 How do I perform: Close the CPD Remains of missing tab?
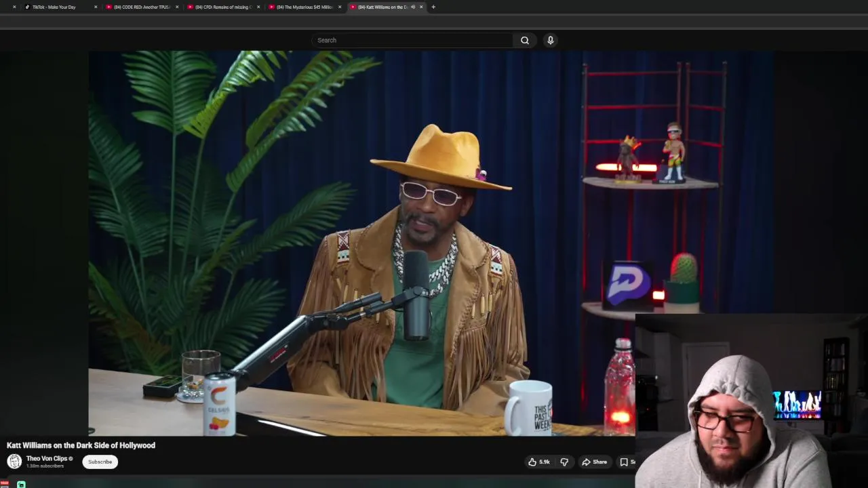tap(258, 7)
